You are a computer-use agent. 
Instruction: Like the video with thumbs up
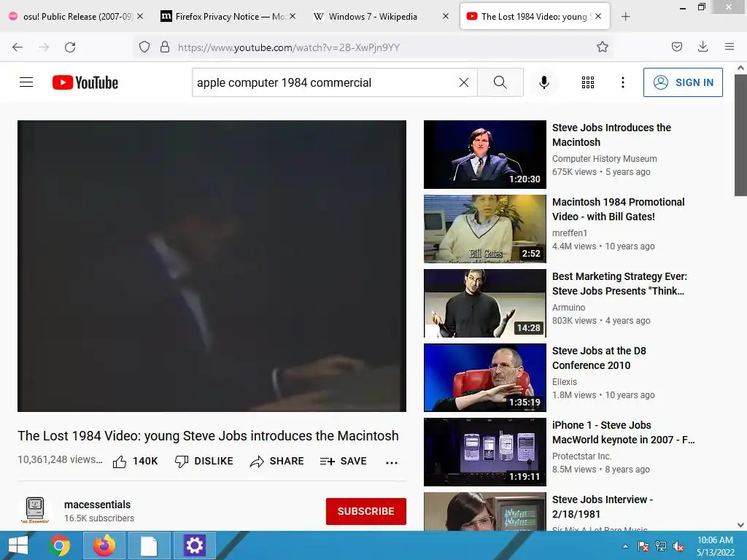point(135,462)
